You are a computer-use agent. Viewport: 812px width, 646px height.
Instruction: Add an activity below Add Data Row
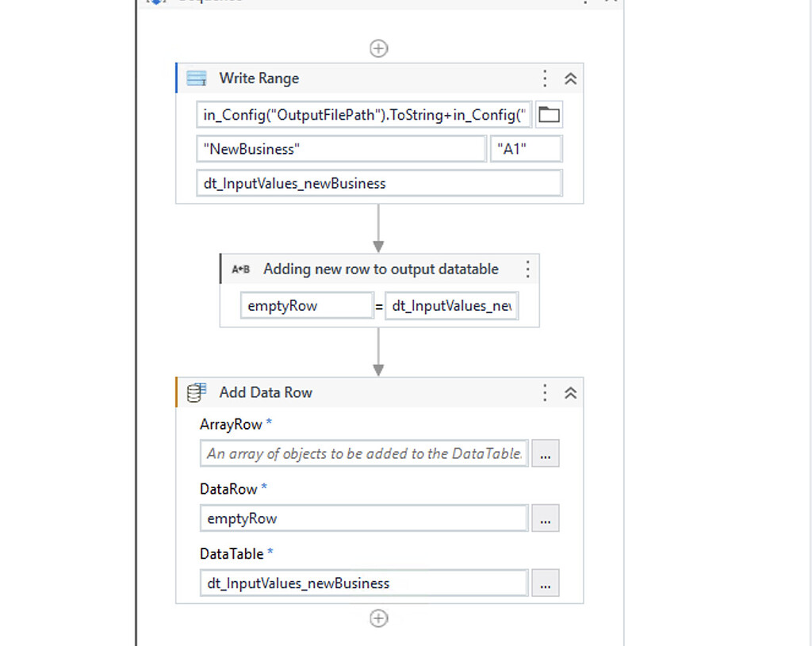378,618
